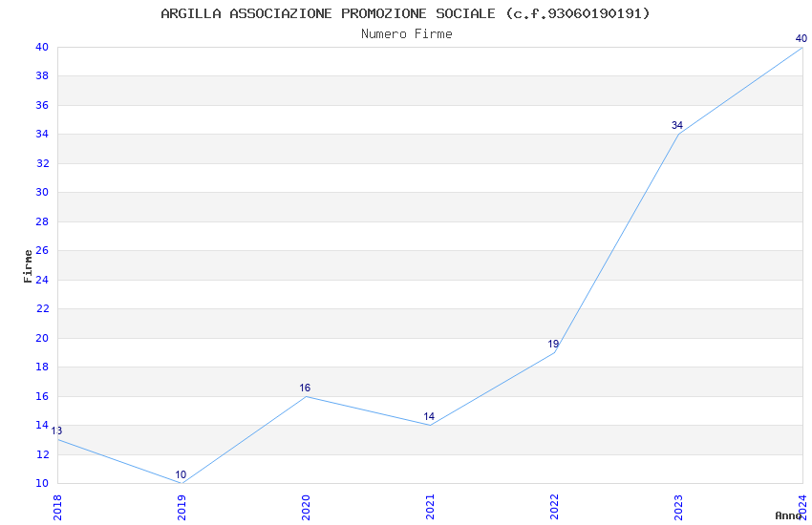Click the y-axis tick 30

point(42,192)
